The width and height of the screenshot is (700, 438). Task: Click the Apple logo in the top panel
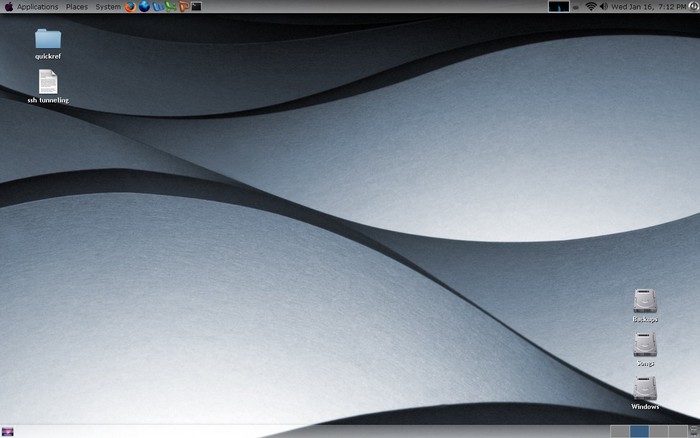point(8,7)
